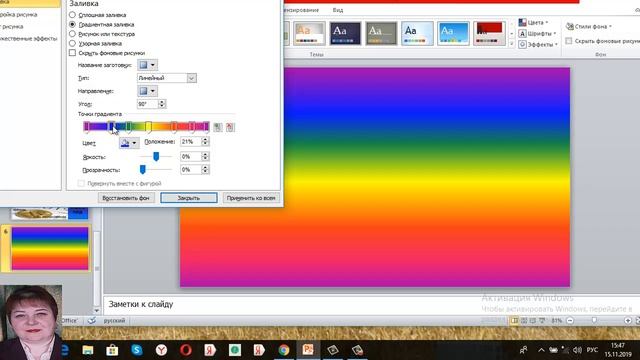The image size is (640, 360).
Task: Check 'Скрыть фоновые рисунки' in the fill dialog
Action: (72, 53)
